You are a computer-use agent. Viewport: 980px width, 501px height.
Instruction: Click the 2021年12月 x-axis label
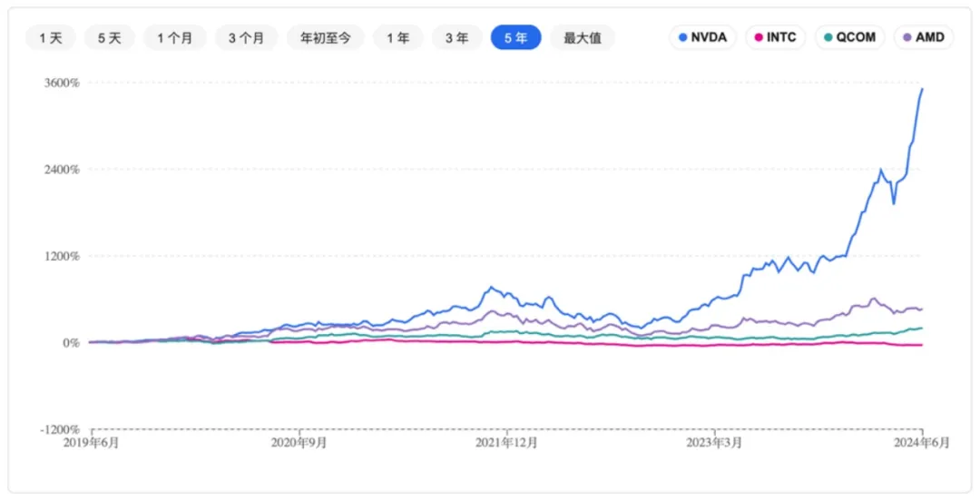coord(507,443)
